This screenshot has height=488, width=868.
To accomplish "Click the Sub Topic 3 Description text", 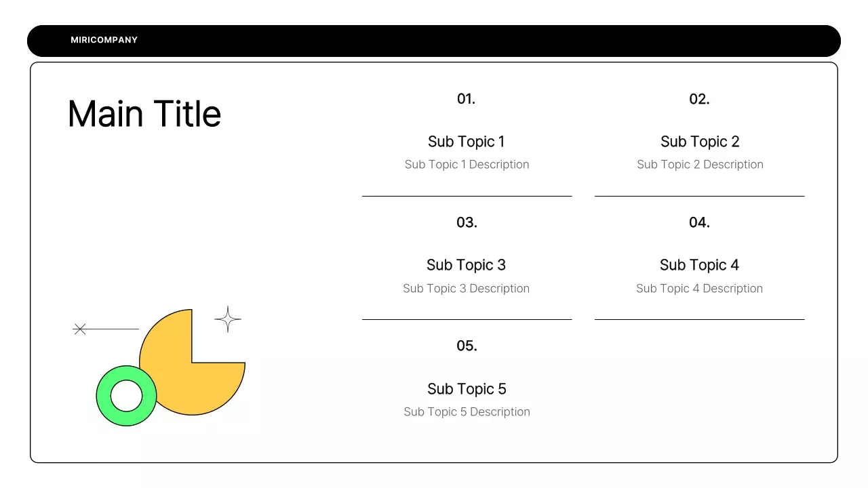I will pos(466,289).
